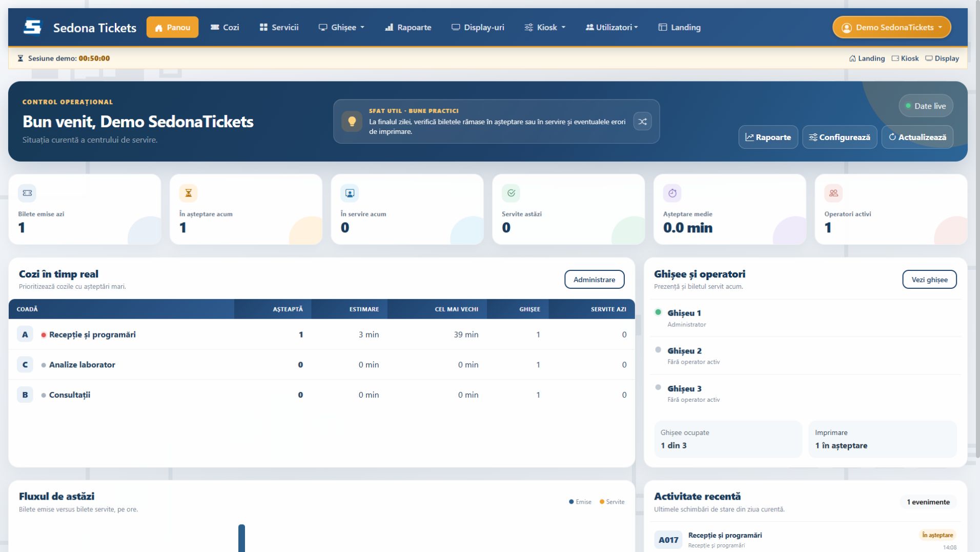
Task: Open Landing in the top navigation bar
Action: (x=679, y=27)
